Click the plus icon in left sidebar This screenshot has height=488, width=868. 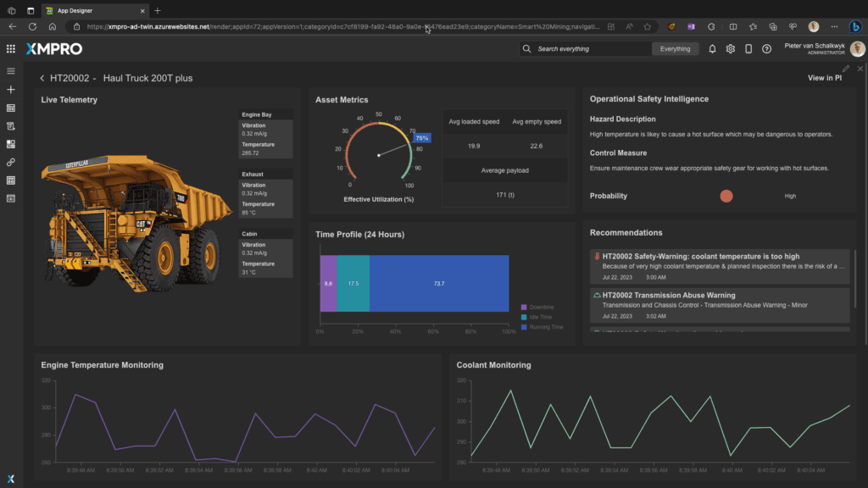click(11, 90)
